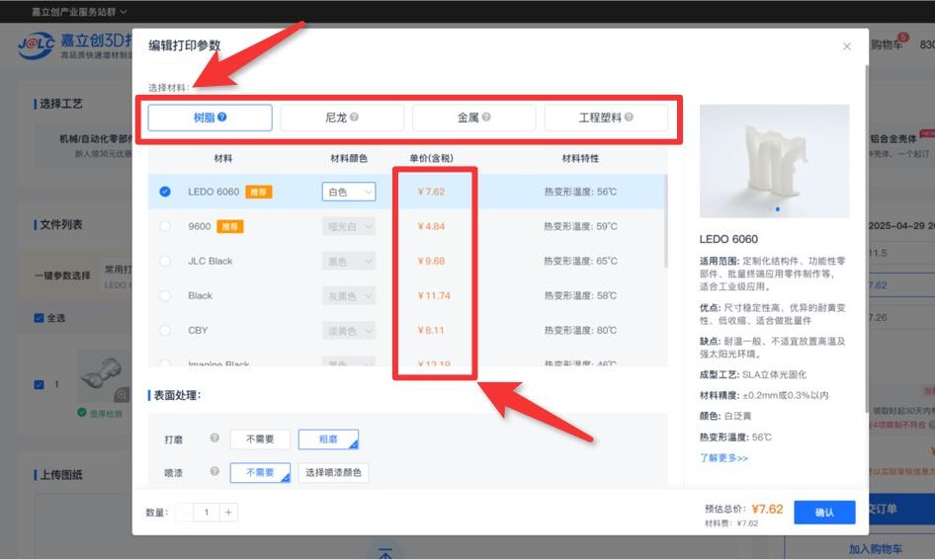Viewport: 935px width, 560px height.
Task: Click help icon next to 喷漆 label
Action: (214, 472)
